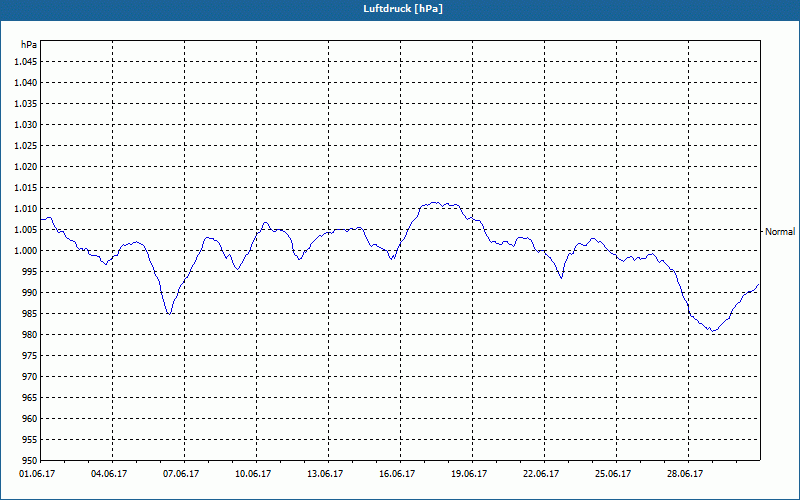Click the 1.020 y-axis value
The width and height of the screenshot is (800, 500).
[28, 166]
